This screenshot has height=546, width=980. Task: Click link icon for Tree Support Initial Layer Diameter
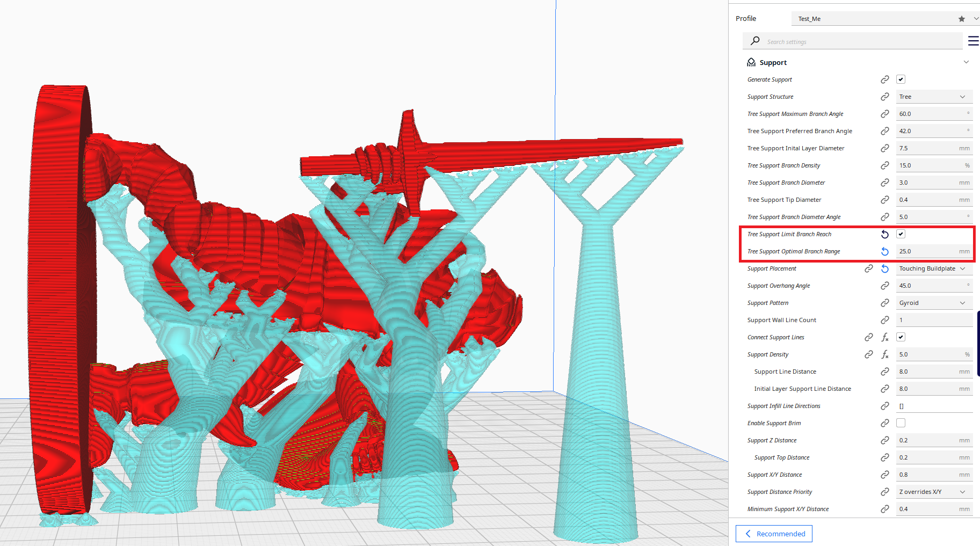[x=884, y=148]
